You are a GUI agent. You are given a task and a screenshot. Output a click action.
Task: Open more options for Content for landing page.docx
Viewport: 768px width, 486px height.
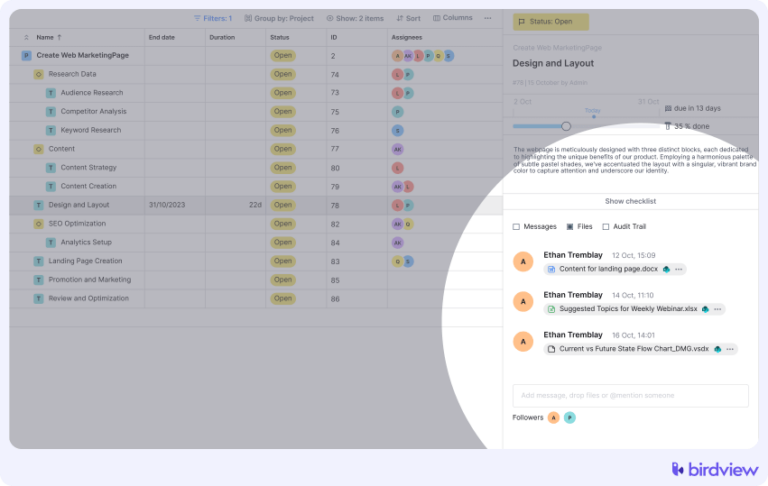click(x=678, y=269)
